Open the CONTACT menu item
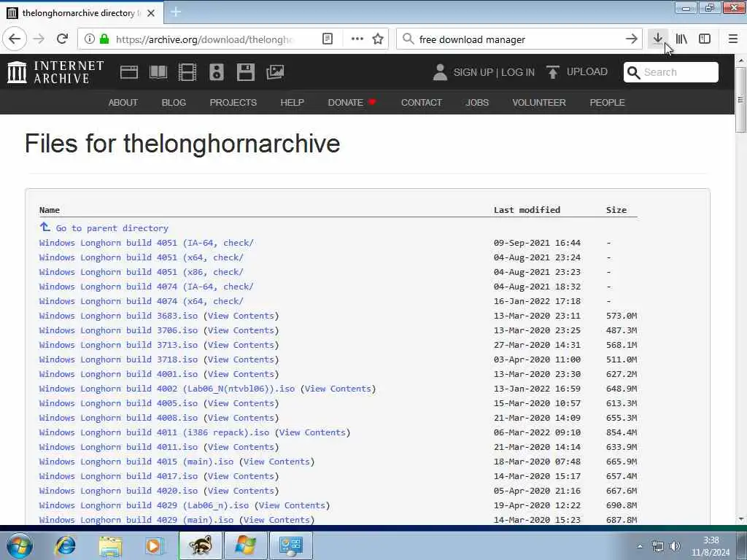 421,102
